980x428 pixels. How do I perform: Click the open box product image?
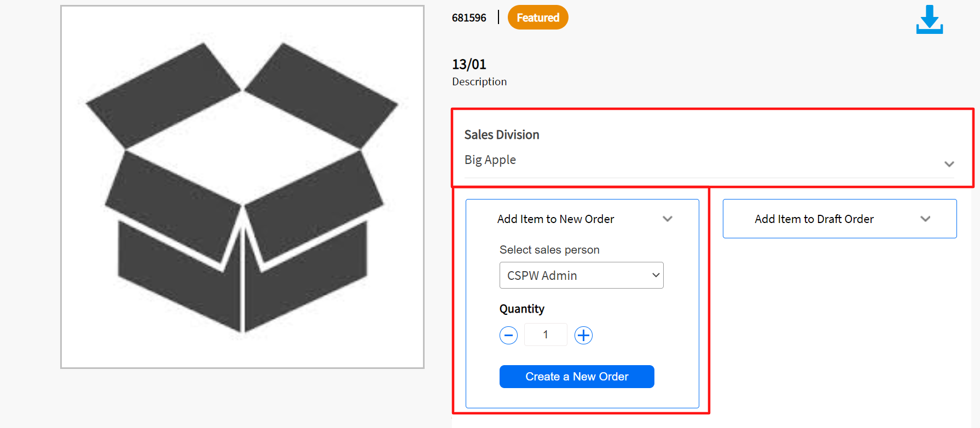pos(242,186)
